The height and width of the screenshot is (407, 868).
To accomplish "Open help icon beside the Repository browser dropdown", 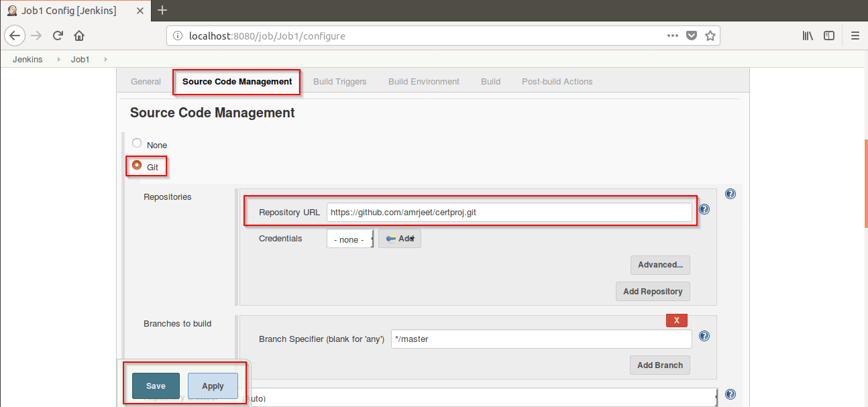I will pyautogui.click(x=730, y=394).
